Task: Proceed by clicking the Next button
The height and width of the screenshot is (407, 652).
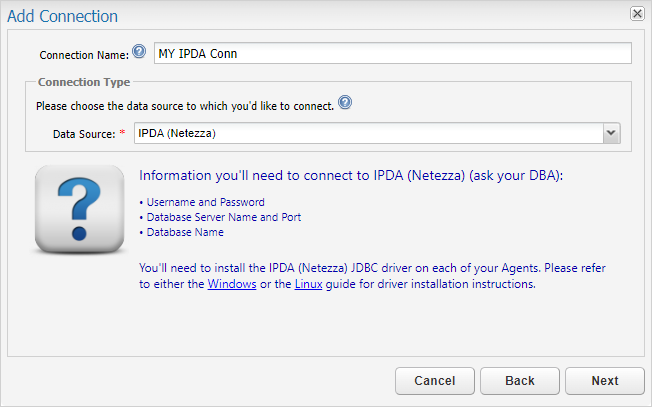Action: pyautogui.click(x=604, y=381)
